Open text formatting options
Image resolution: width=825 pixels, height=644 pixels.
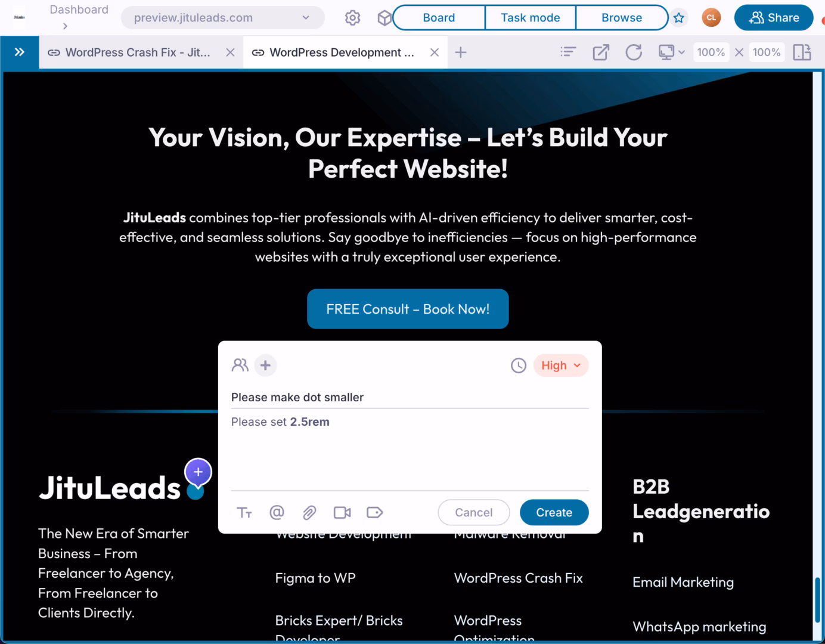point(244,512)
